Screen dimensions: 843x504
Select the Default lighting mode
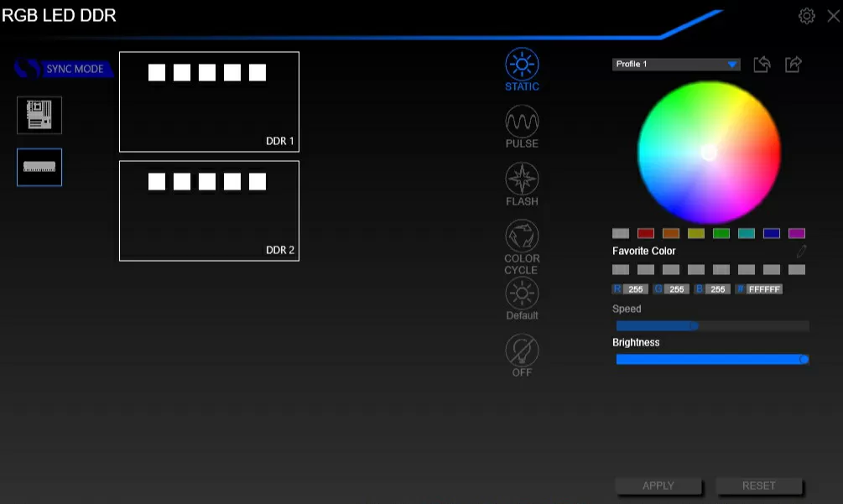coord(522,294)
